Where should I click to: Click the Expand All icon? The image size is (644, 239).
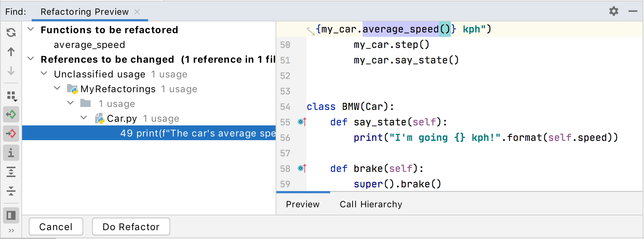click(11, 172)
